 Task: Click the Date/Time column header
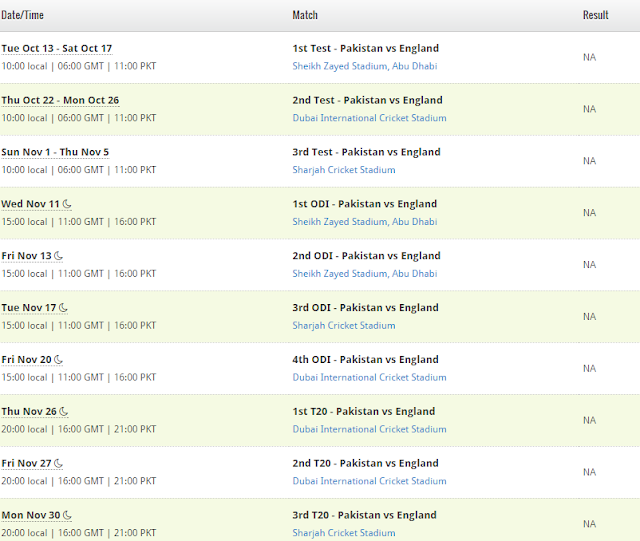23,16
